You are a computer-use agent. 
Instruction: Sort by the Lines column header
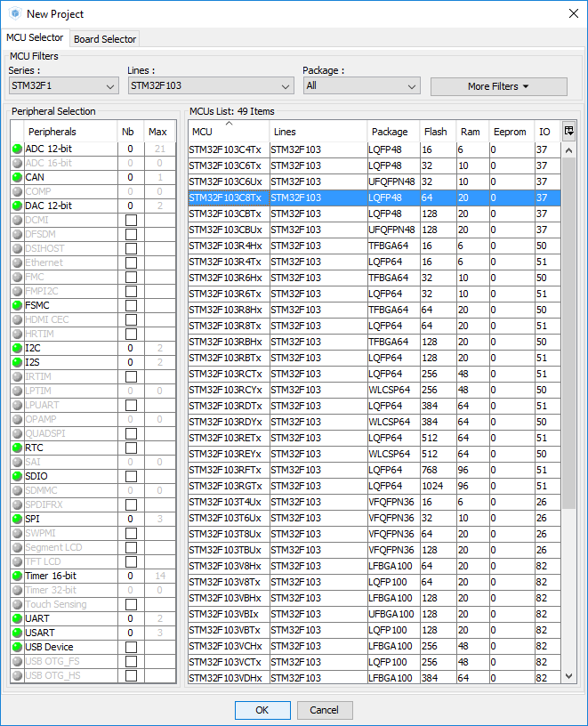[x=318, y=132]
